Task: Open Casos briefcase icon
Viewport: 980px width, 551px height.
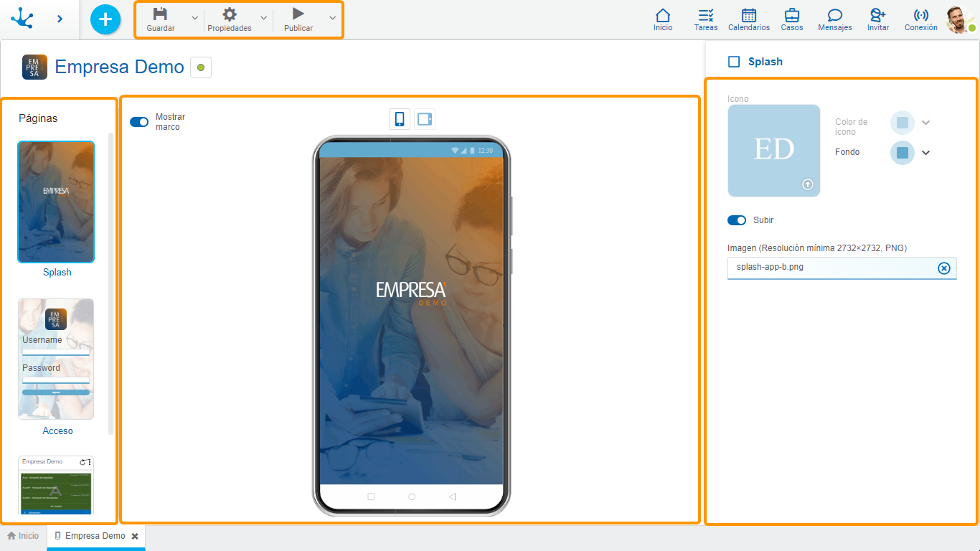Action: pos(792,15)
